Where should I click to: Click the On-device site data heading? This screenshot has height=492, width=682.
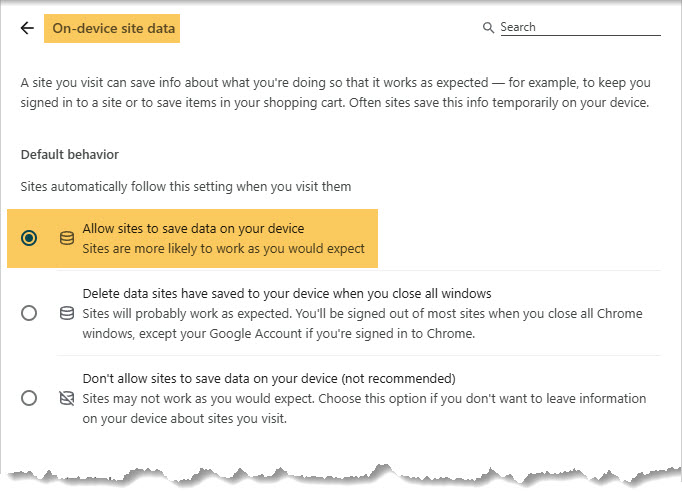pyautogui.click(x=114, y=28)
